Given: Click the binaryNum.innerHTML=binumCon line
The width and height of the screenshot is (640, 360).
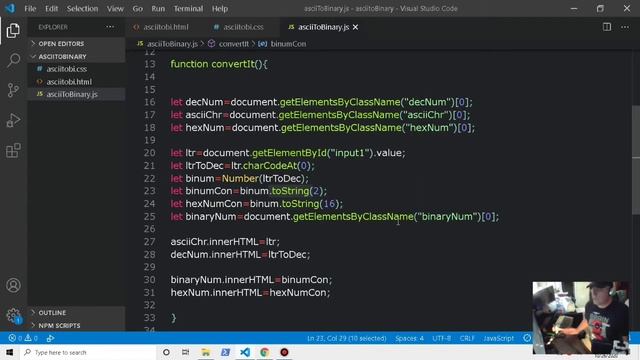Looking at the screenshot, I should click(251, 280).
